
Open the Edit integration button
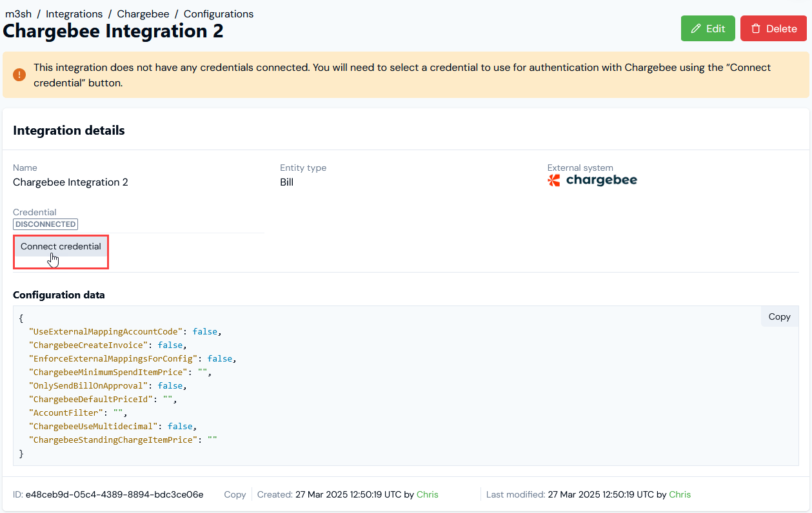pyautogui.click(x=708, y=28)
